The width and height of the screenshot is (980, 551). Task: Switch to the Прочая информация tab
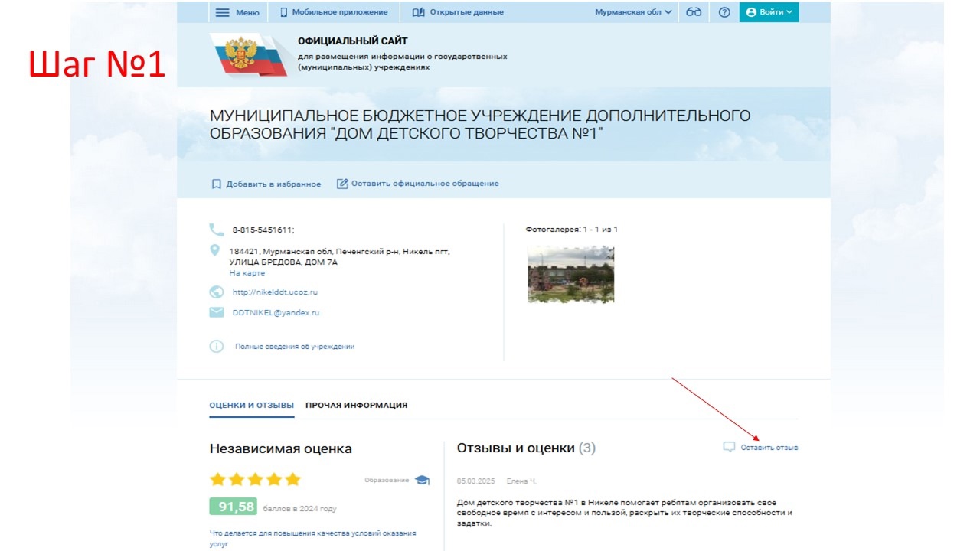pyautogui.click(x=356, y=405)
